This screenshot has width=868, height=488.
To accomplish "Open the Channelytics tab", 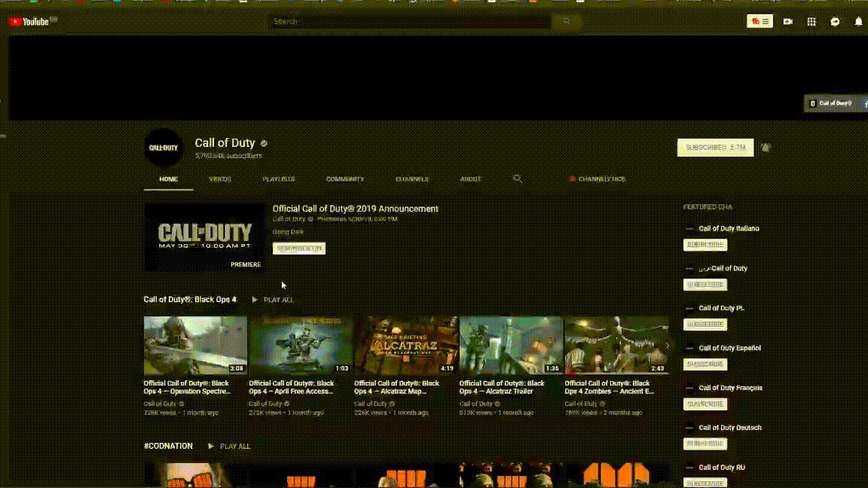I will pyautogui.click(x=598, y=179).
